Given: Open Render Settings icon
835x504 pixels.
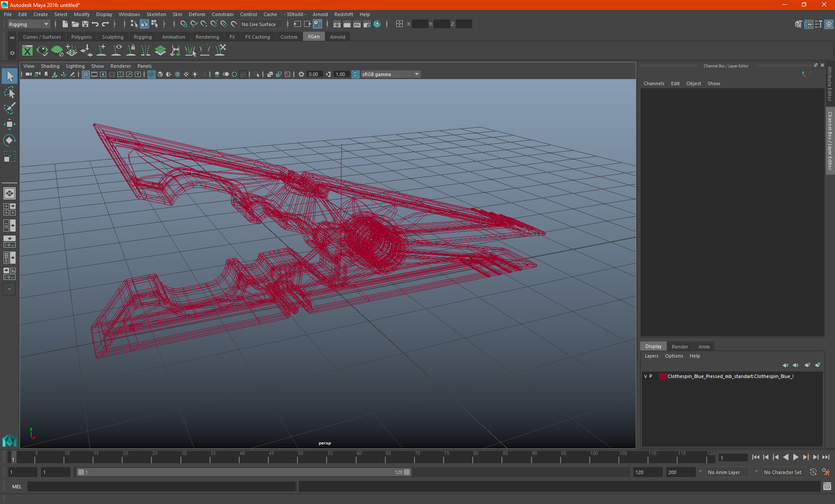Looking at the screenshot, I should pyautogui.click(x=367, y=24).
